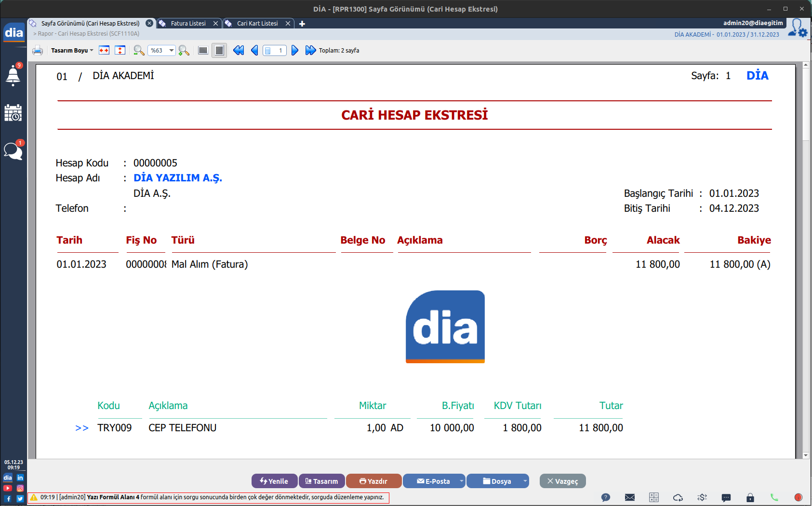Click the fit-to-width icon
812x506 pixels.
point(104,51)
